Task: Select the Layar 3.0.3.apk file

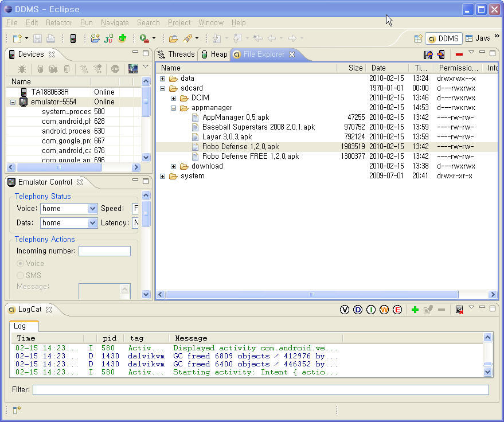Action: [227, 137]
